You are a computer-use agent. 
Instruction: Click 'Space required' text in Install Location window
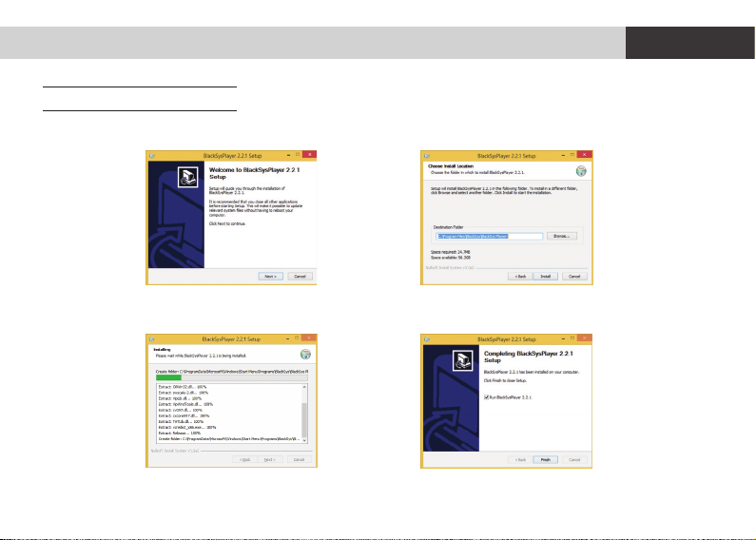(451, 252)
